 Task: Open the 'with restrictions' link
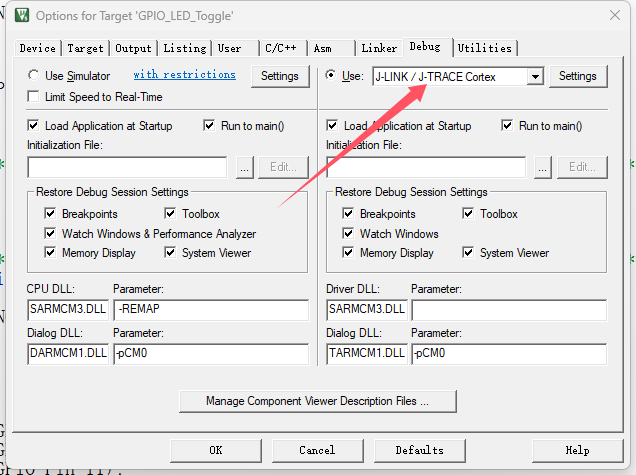click(x=184, y=75)
